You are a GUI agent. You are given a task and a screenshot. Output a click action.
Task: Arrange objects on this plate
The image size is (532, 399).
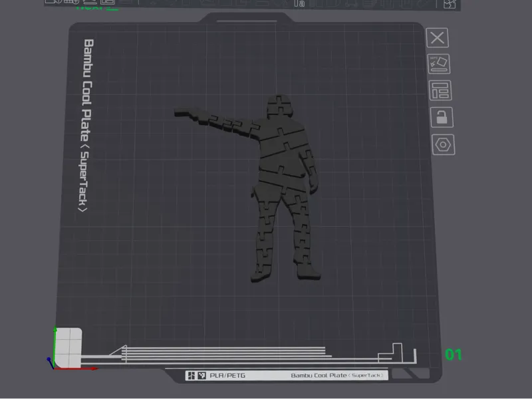coord(440,90)
